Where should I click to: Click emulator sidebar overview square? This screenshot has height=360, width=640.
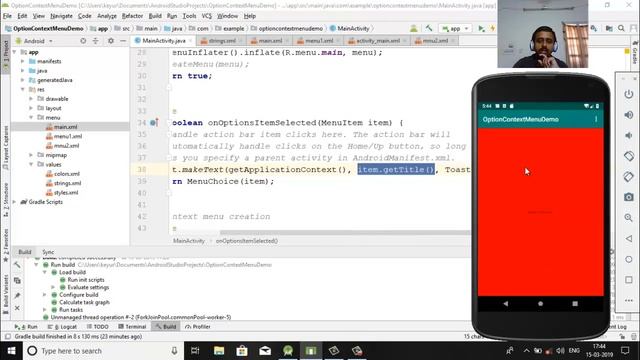point(629,280)
